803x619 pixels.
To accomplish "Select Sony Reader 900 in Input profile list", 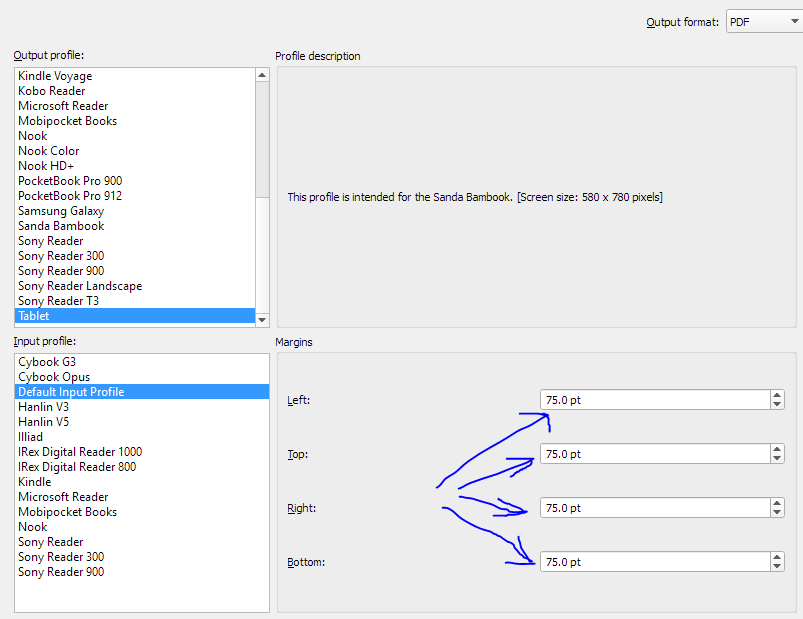I will 142,572.
